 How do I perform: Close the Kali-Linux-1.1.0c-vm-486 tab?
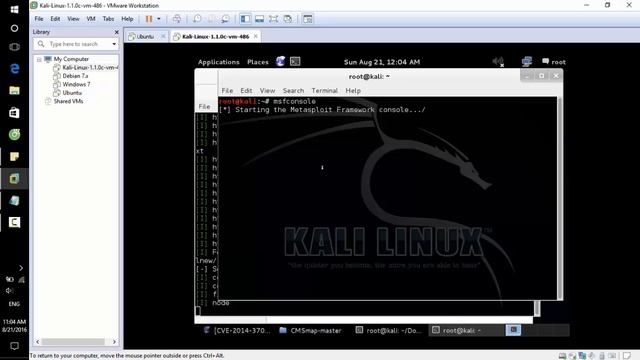256,36
